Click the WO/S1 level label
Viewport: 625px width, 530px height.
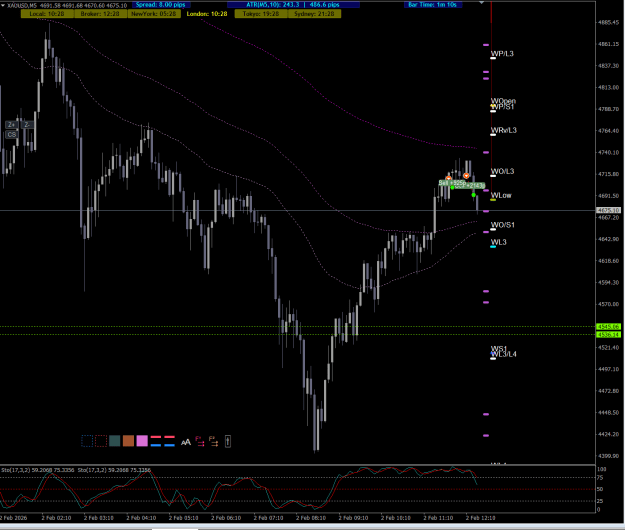[x=503, y=225]
